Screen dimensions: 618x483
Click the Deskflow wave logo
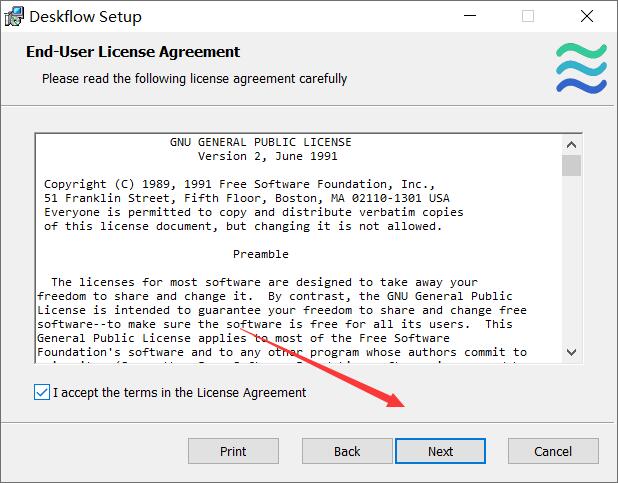click(581, 69)
